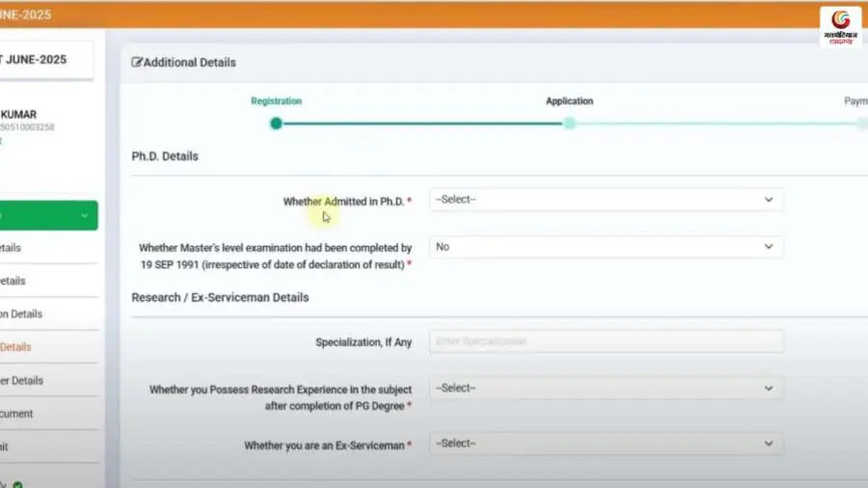Open the 'Whether Admitted in Ph.D.' dropdown
Viewport: 868px width, 488px height.
point(607,200)
